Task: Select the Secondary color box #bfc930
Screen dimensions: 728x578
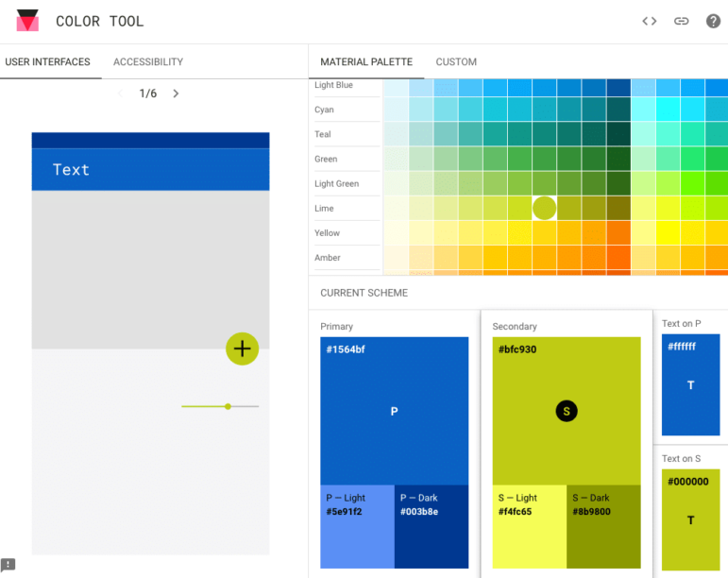Action: point(567,411)
